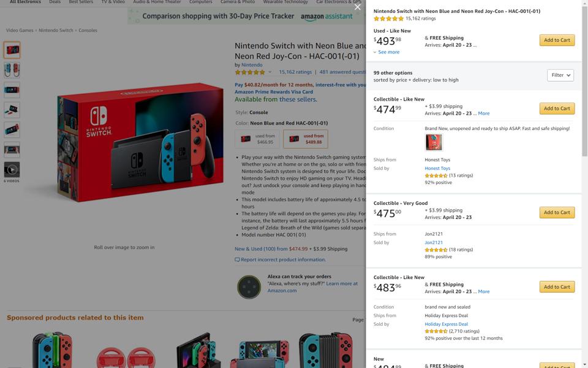Open Nintendo Switch breadcrumb link
Viewport: 588px width, 368px height.
(x=56, y=31)
